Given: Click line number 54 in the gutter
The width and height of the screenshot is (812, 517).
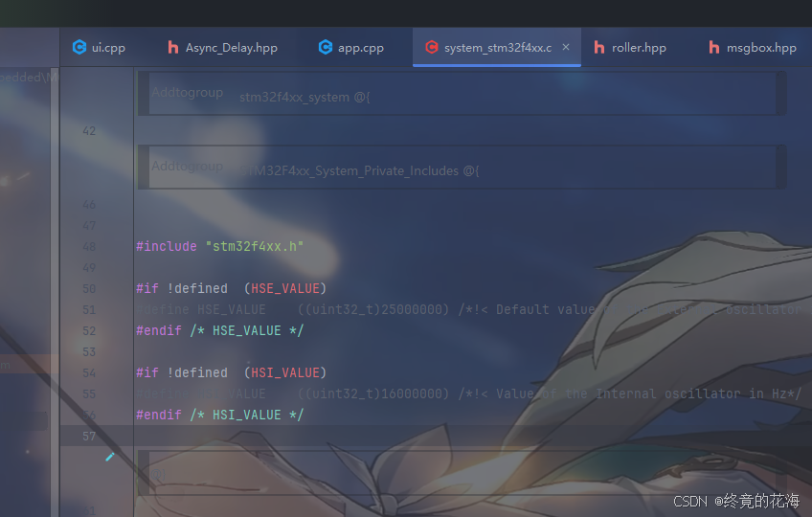Looking at the screenshot, I should 89,373.
